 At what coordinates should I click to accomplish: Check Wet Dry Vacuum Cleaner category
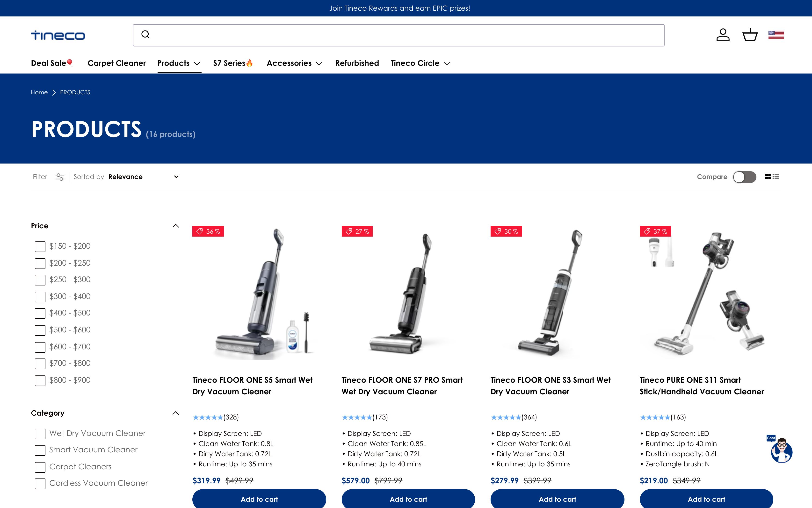tap(40, 434)
